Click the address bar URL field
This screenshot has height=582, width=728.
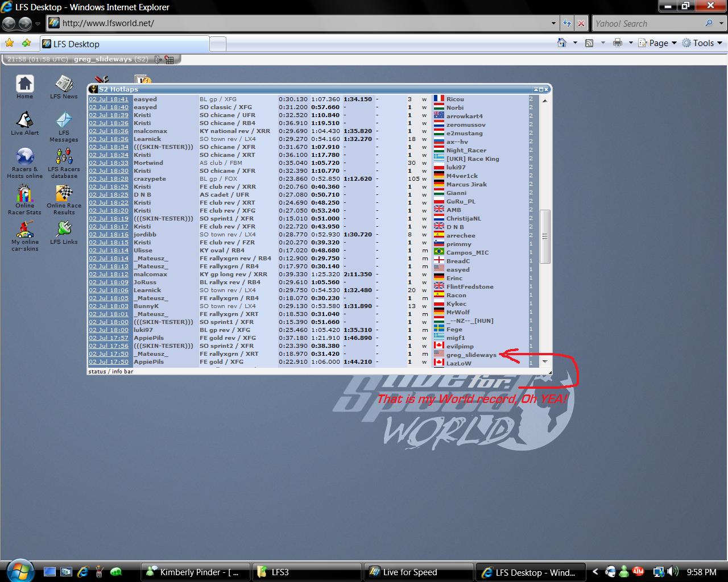coord(298,23)
